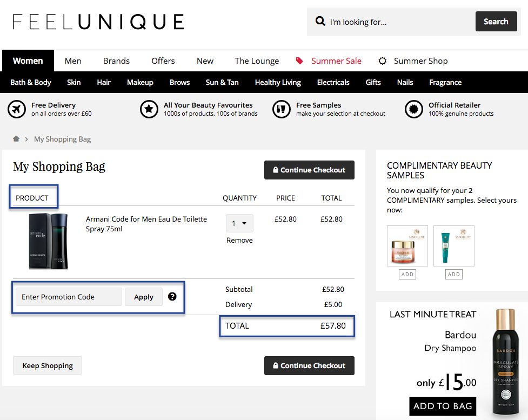Click the Summer Shop sun icon
This screenshot has height=420, width=528.
pyautogui.click(x=382, y=61)
